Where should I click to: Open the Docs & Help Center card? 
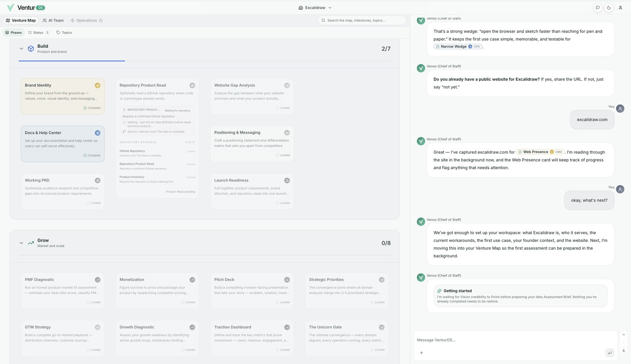coord(63,144)
